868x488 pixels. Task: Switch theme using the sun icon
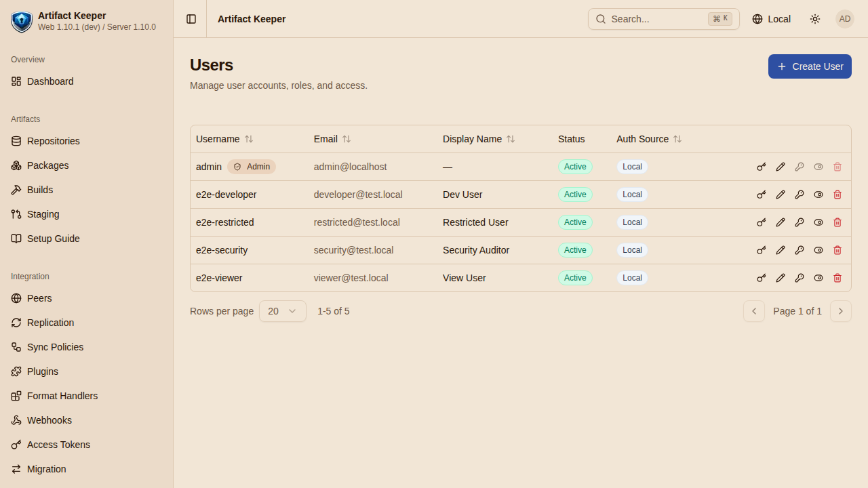815,19
